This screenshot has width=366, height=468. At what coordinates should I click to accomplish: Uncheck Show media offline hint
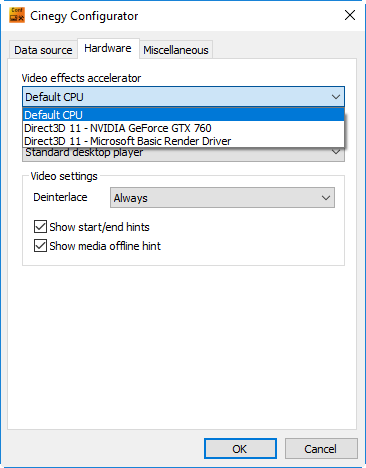(x=40, y=246)
